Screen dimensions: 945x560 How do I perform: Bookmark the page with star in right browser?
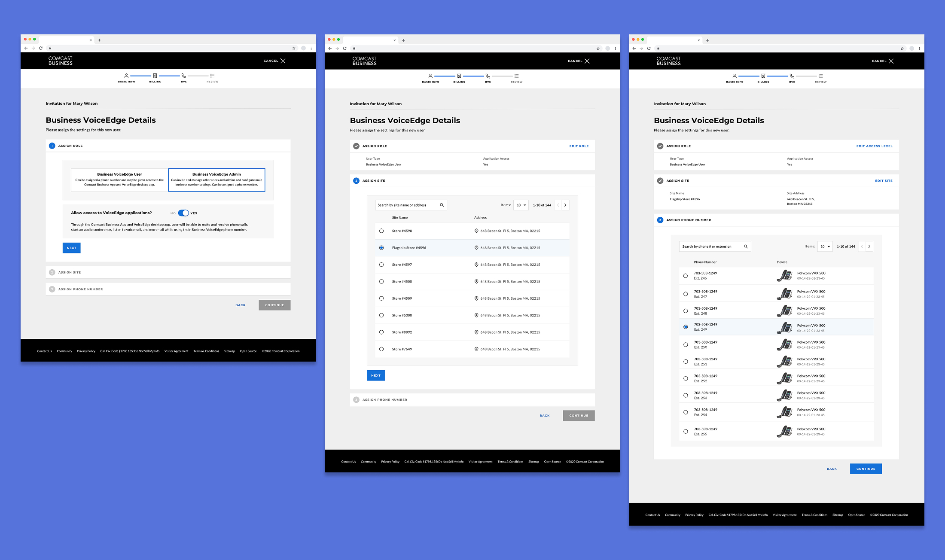pos(902,48)
